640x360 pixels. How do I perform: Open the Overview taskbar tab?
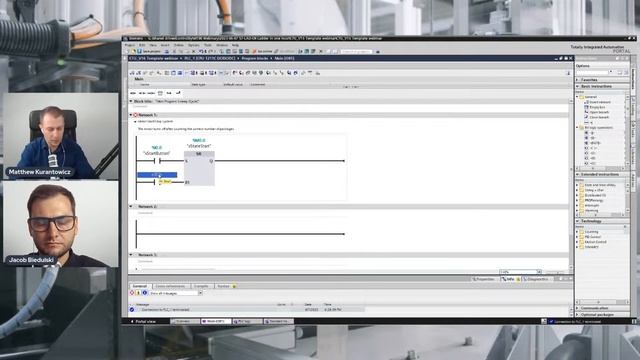(185, 322)
